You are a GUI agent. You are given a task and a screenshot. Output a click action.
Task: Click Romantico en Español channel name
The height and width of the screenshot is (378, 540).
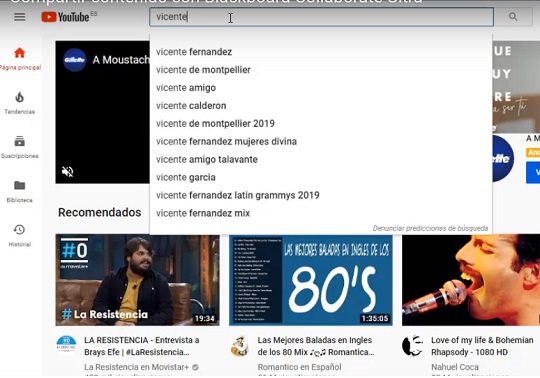299,367
